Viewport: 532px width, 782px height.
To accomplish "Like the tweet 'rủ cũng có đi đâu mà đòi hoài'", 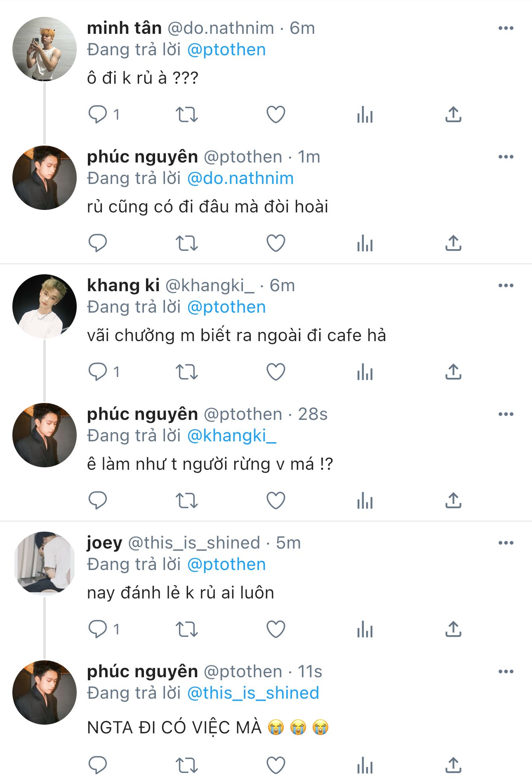I will 276,243.
